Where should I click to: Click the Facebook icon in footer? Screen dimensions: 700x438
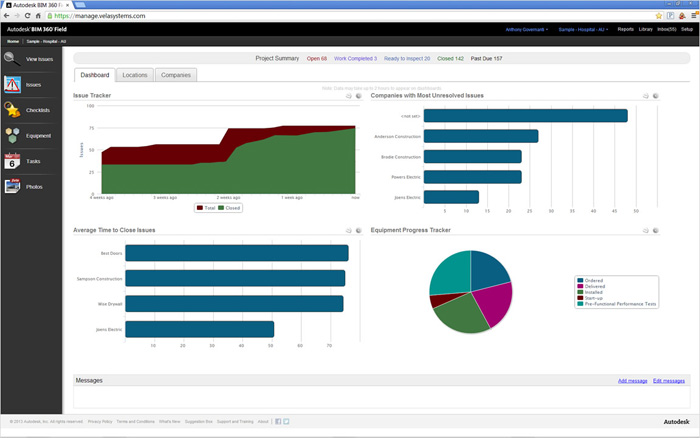(278, 422)
